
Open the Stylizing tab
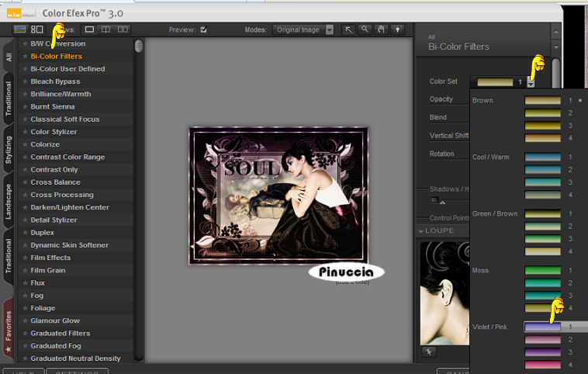9,149
